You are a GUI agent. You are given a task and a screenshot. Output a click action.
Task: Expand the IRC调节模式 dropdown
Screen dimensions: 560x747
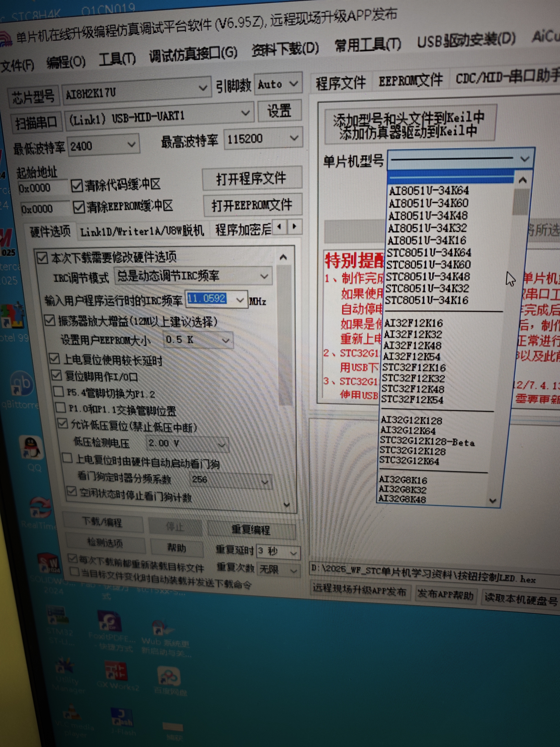[265, 276]
